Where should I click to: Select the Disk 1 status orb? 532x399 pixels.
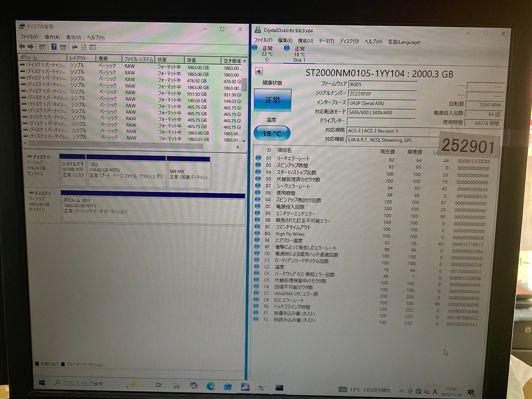[286, 48]
